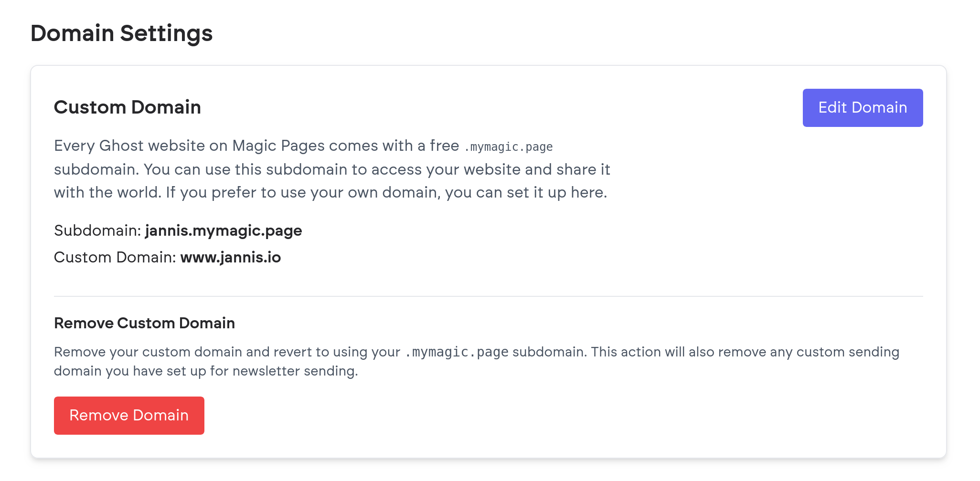Select the www.jannis.io custom domain value
Screen dimensions: 980x481
click(x=231, y=258)
